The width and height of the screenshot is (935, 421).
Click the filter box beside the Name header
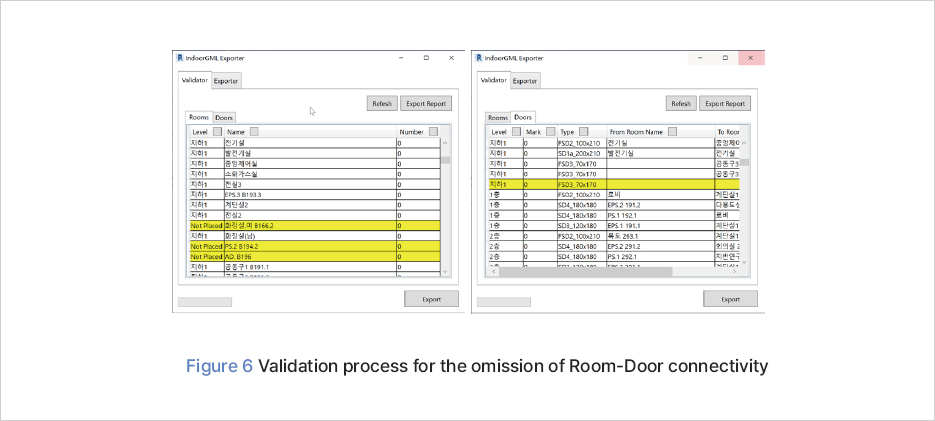(x=254, y=131)
